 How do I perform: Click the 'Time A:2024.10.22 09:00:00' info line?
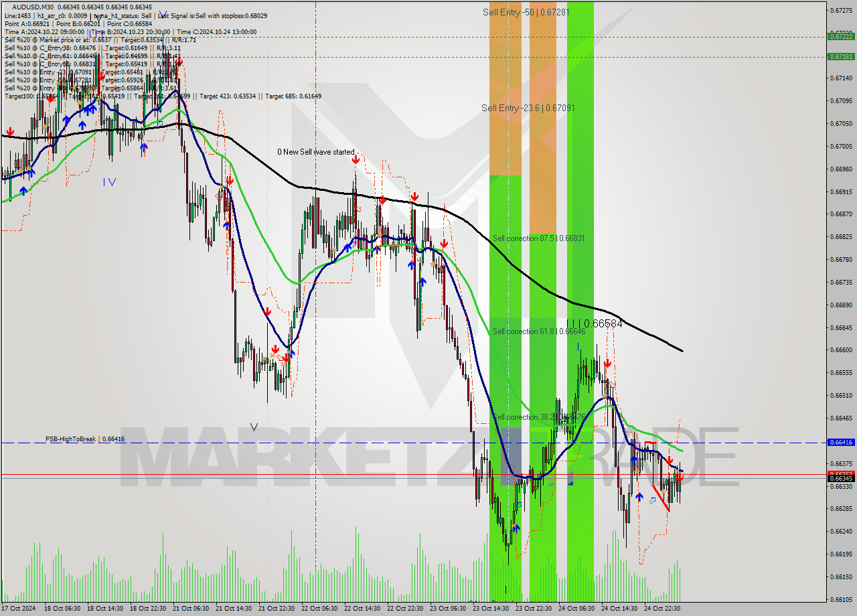131,31
